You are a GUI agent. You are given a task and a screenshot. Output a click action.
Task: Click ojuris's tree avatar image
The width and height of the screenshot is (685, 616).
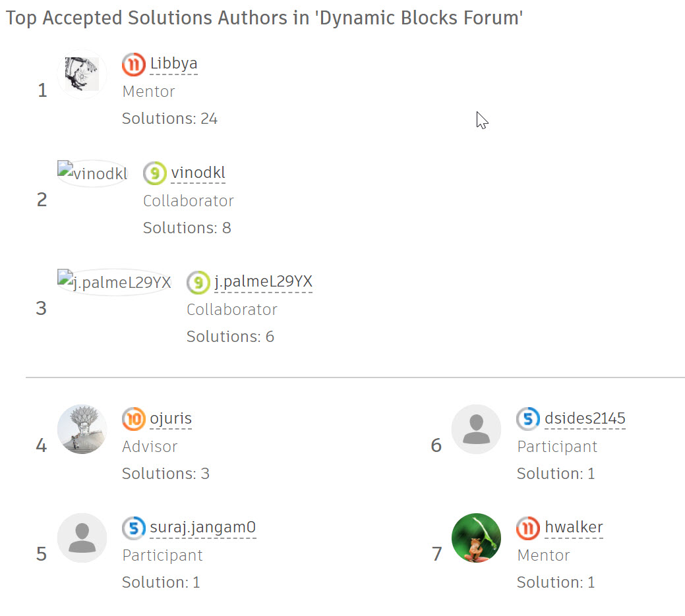pyautogui.click(x=82, y=428)
